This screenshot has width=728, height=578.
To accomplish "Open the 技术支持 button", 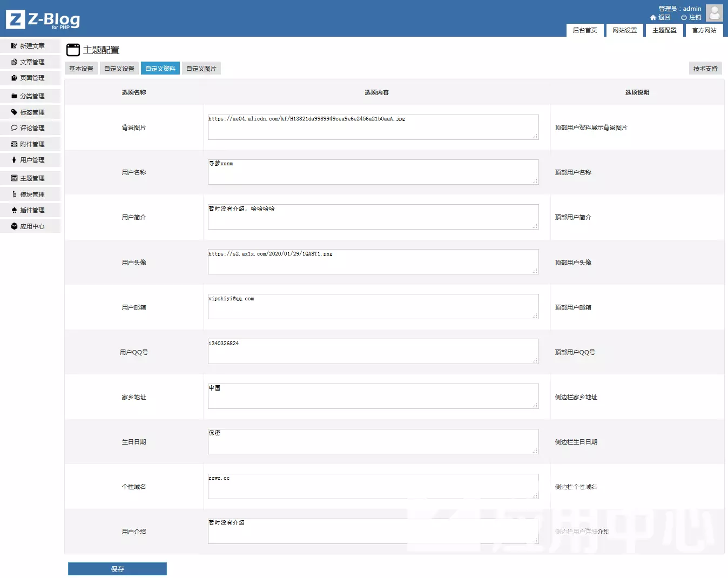I will click(x=705, y=69).
